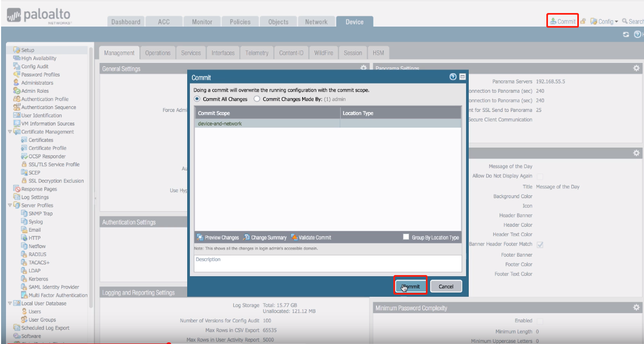Open the Config dropdown menu

605,22
